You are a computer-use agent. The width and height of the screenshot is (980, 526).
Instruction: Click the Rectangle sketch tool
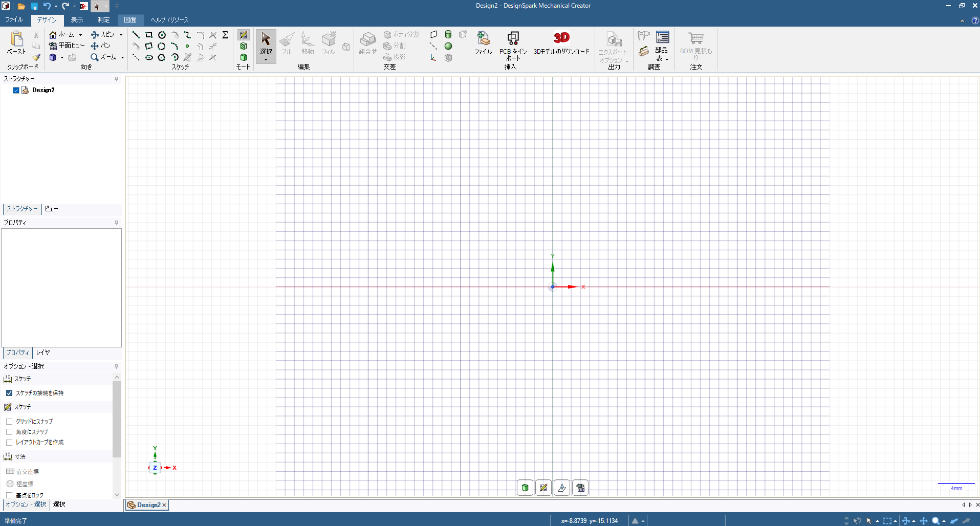(x=149, y=35)
